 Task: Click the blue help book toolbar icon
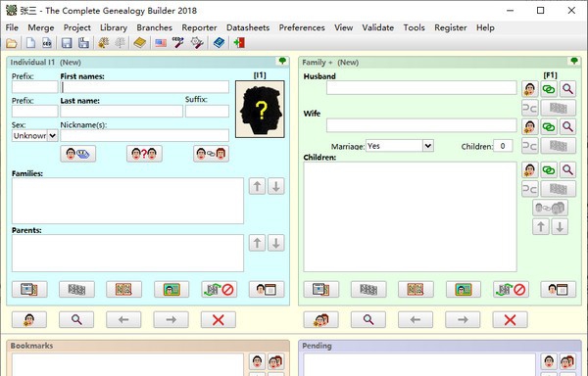click(219, 43)
